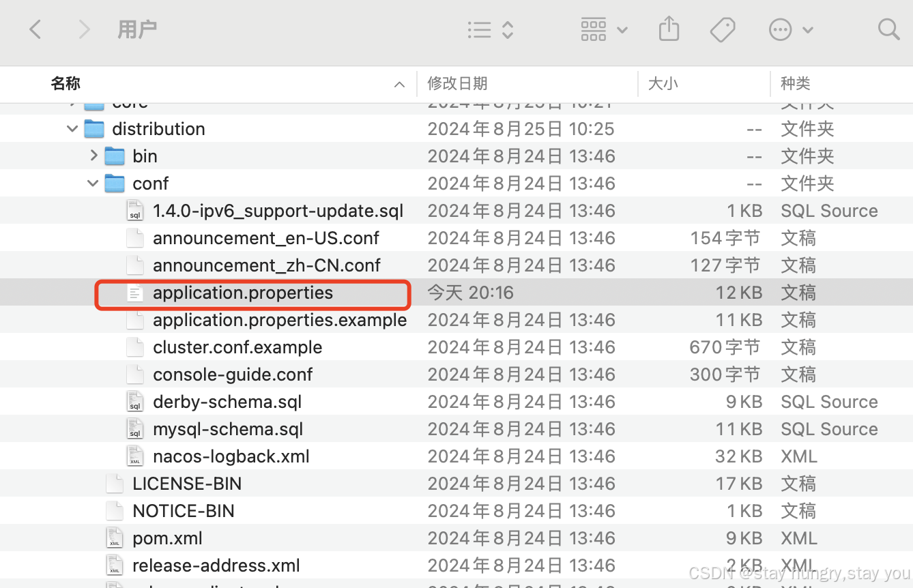Screen dimensions: 913x588
Task: Select the nacos-logback.xml file icon
Action: coord(135,456)
